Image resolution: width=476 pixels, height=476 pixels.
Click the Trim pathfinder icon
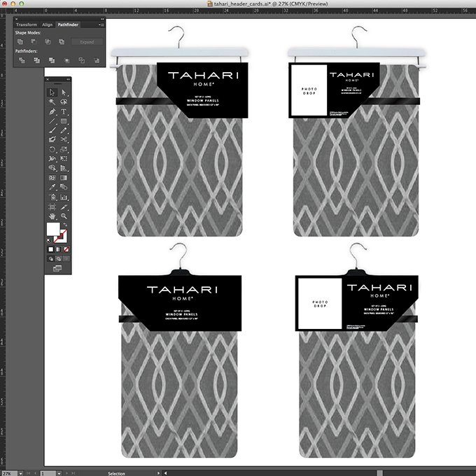point(36,60)
